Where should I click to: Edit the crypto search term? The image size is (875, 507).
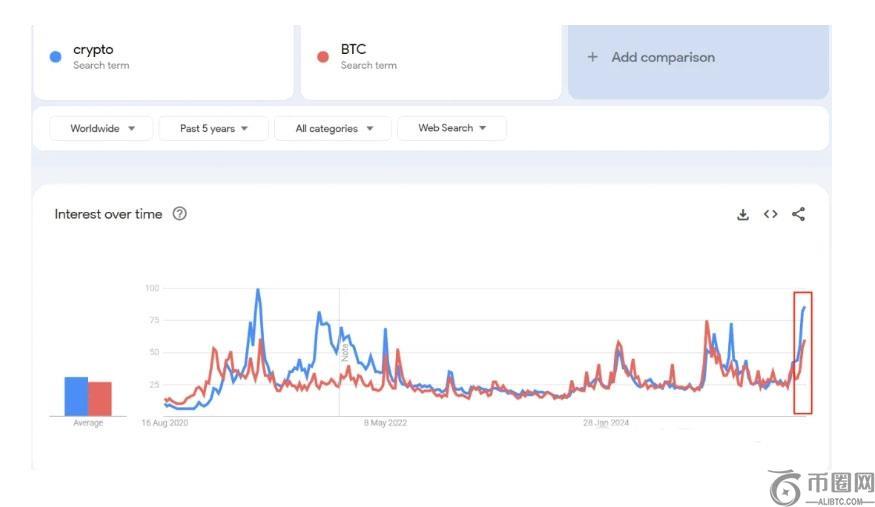pyautogui.click(x=93, y=50)
